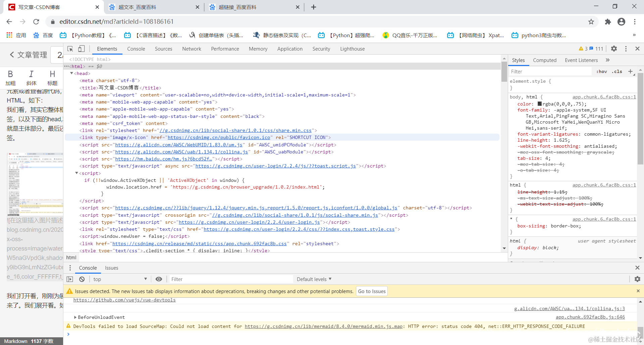Open app.chunk.692fac8b.js:646 source link
The width and height of the screenshot is (644, 345).
(590, 317)
